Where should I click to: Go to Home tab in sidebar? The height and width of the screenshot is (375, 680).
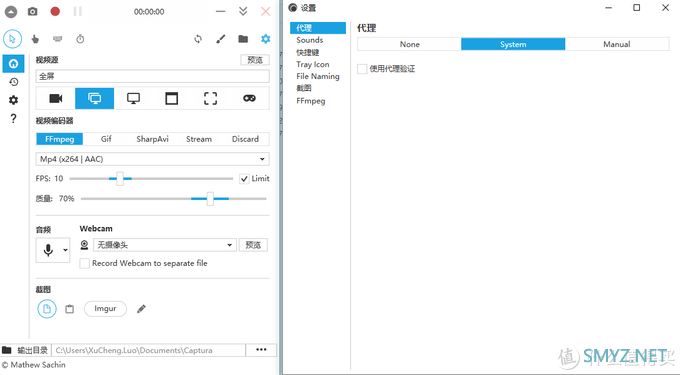tap(13, 64)
